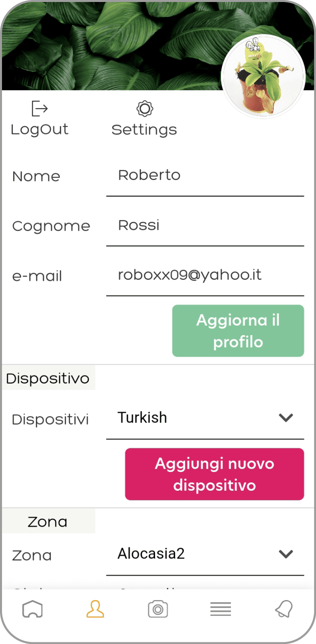
Task: Click chevron arrow next to Turkish
Action: coord(286,418)
